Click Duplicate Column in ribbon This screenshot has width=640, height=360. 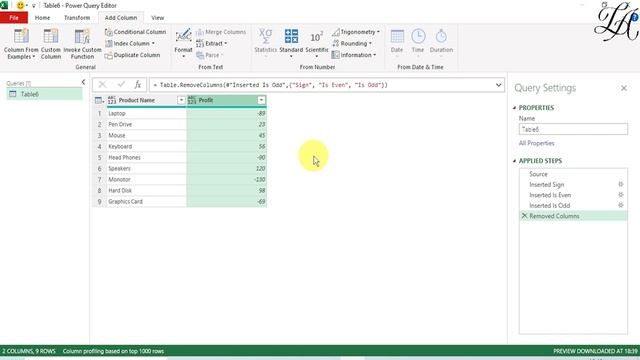[132, 55]
